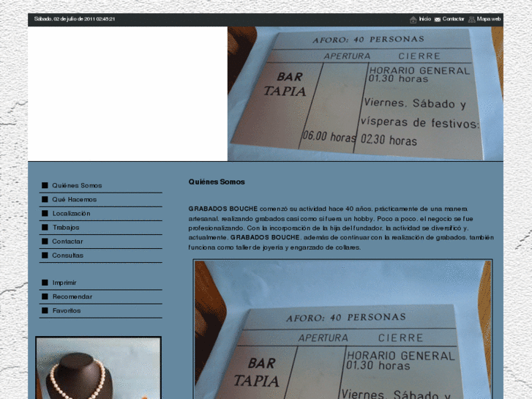The height and width of the screenshot is (399, 532).
Task: Click the pearl necklace thumbnail image
Action: pyautogui.click(x=98, y=368)
